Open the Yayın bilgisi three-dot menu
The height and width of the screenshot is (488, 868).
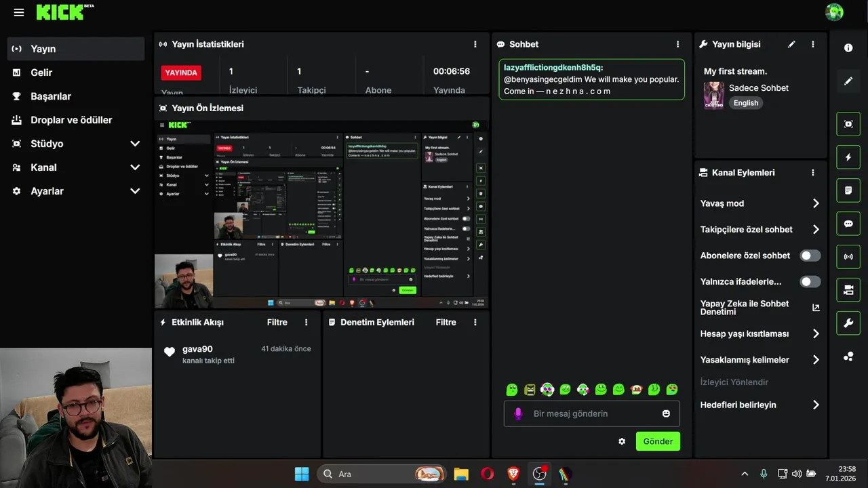click(813, 44)
